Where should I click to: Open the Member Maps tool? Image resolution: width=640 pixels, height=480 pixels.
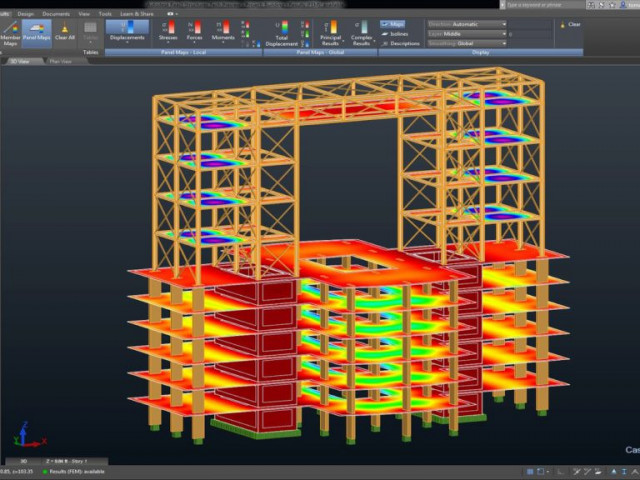[x=10, y=33]
